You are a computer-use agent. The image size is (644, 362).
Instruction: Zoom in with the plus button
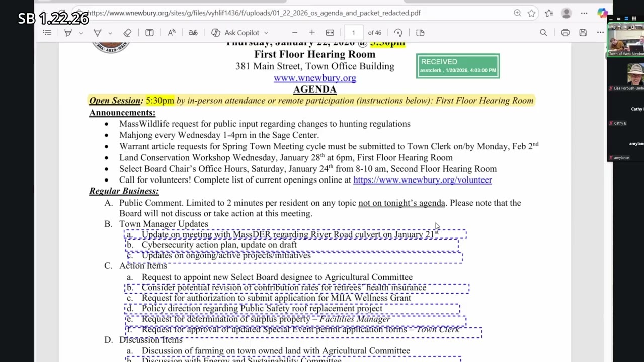pos(312,33)
